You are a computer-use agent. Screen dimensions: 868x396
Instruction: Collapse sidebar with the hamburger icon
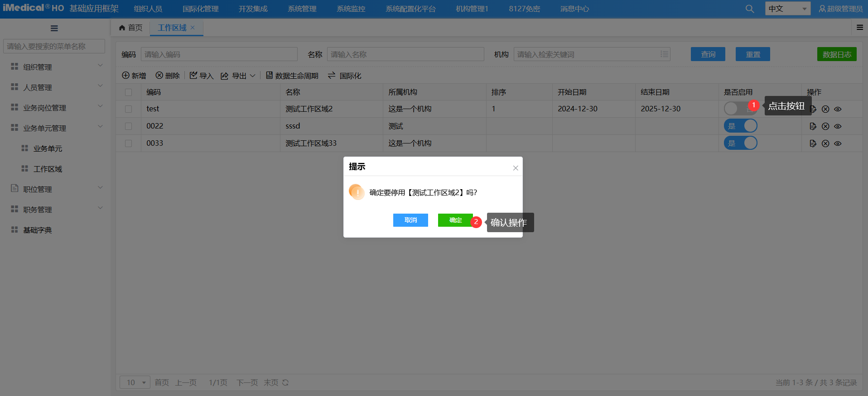(x=54, y=29)
